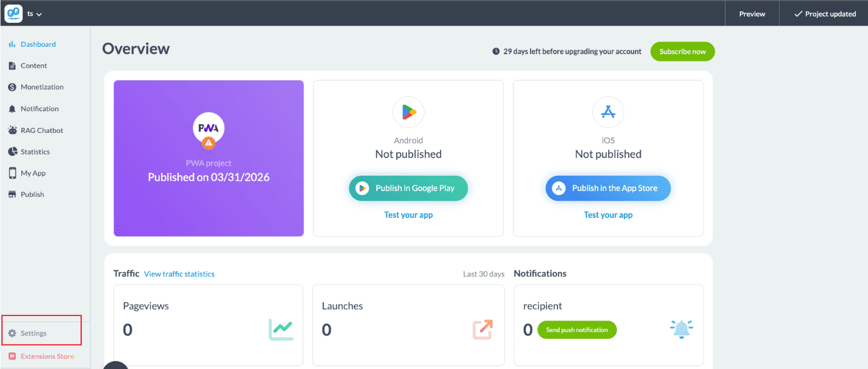The width and height of the screenshot is (868, 369).
Task: Click the Published on 03/31/2026 text
Action: (x=209, y=177)
